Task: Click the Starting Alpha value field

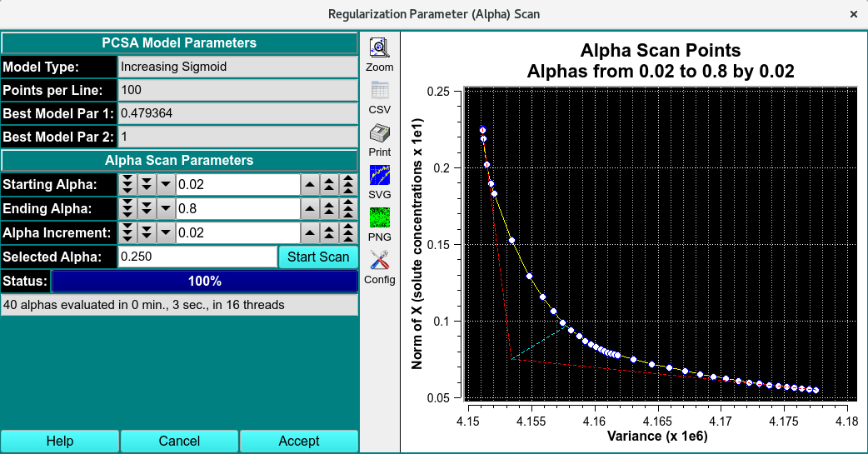Action: [x=237, y=184]
